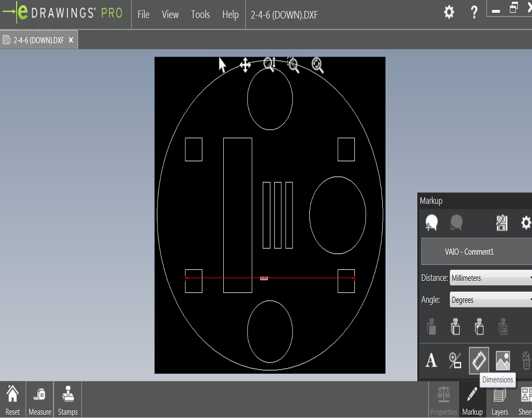Click the second review stamp icon
This screenshot has height=418, width=532.
click(x=455, y=326)
